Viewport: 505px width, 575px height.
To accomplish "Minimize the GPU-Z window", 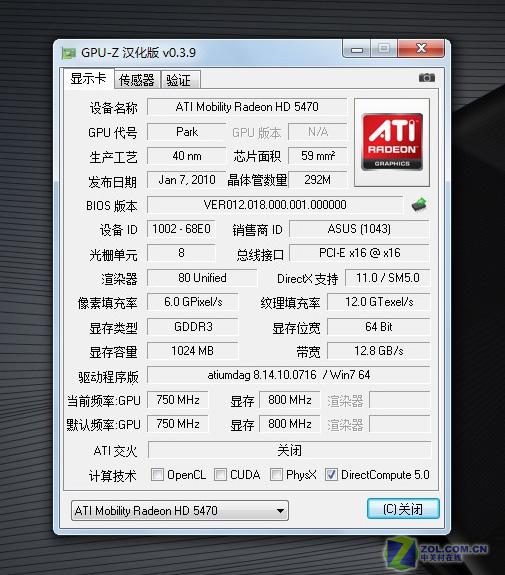I will [356, 49].
